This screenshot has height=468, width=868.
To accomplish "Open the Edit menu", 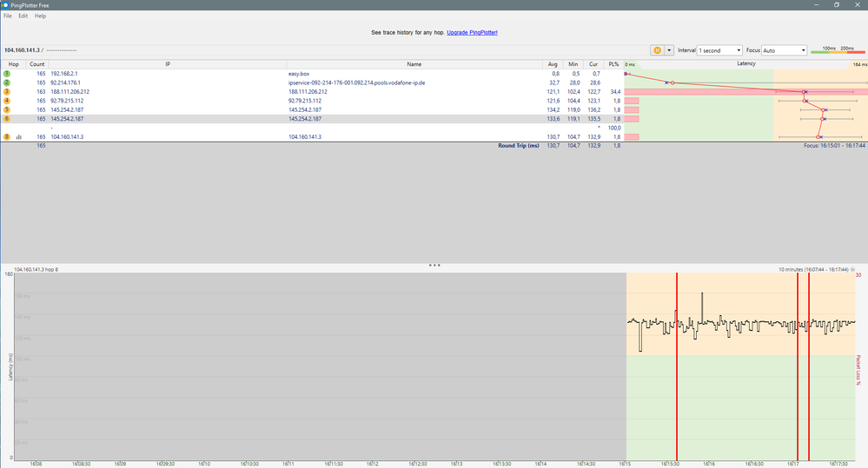I will (x=23, y=16).
